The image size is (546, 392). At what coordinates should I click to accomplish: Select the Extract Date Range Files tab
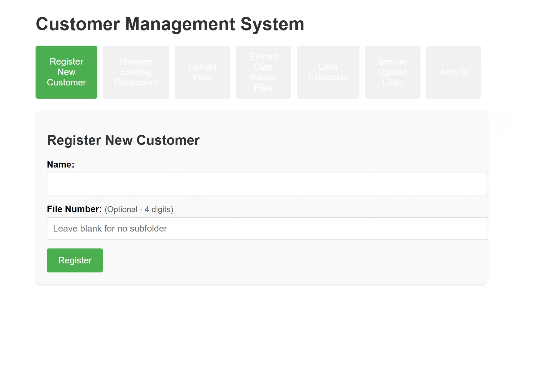coord(263,72)
